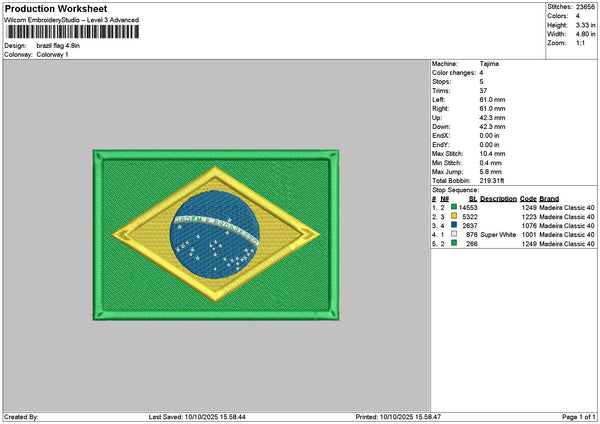Click the Max Jump value 5.8 mm
This screenshot has width=600, height=424.
(490, 172)
